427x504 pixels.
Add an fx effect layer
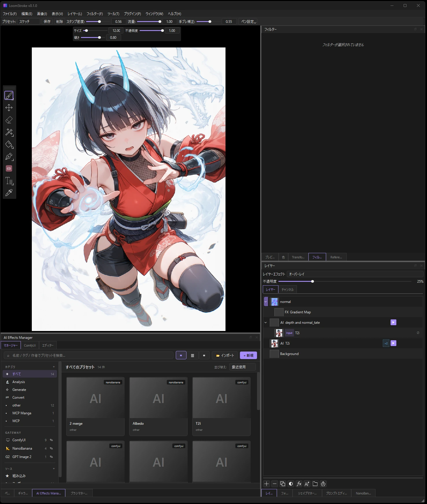[299, 484]
